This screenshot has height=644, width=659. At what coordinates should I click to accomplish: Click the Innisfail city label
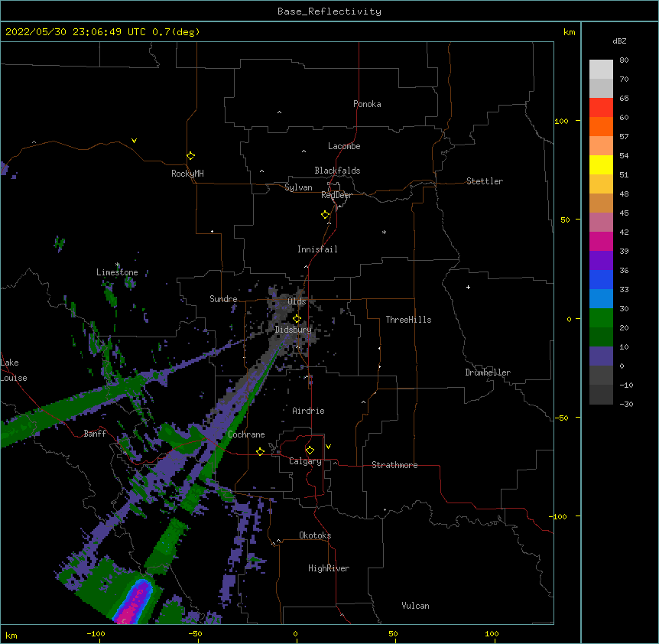[317, 249]
